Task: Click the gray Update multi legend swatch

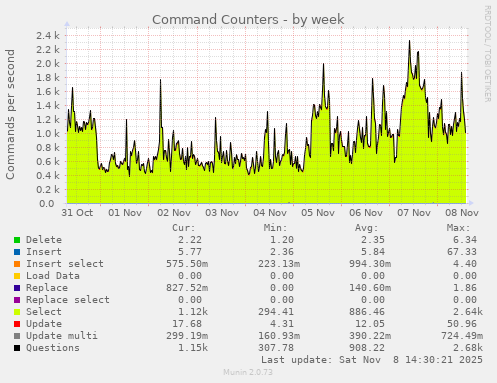Action: click(17, 336)
